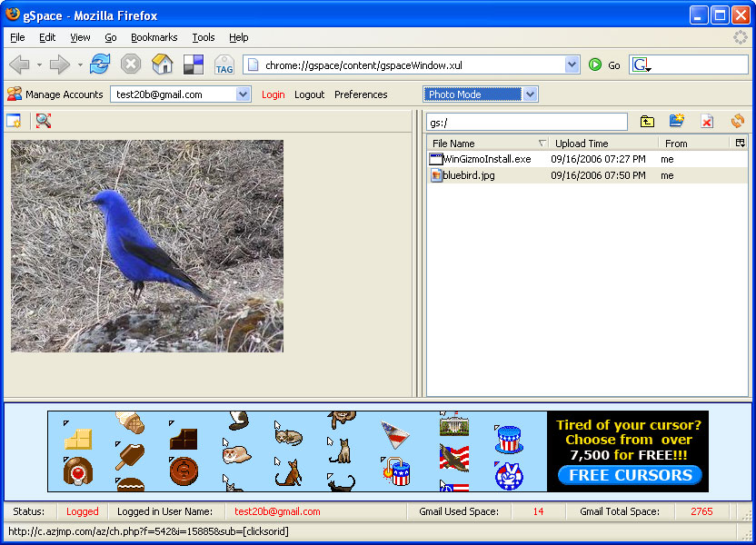Viewport: 756px width, 545px height.
Task: Go to the Home page icon
Action: click(x=162, y=64)
